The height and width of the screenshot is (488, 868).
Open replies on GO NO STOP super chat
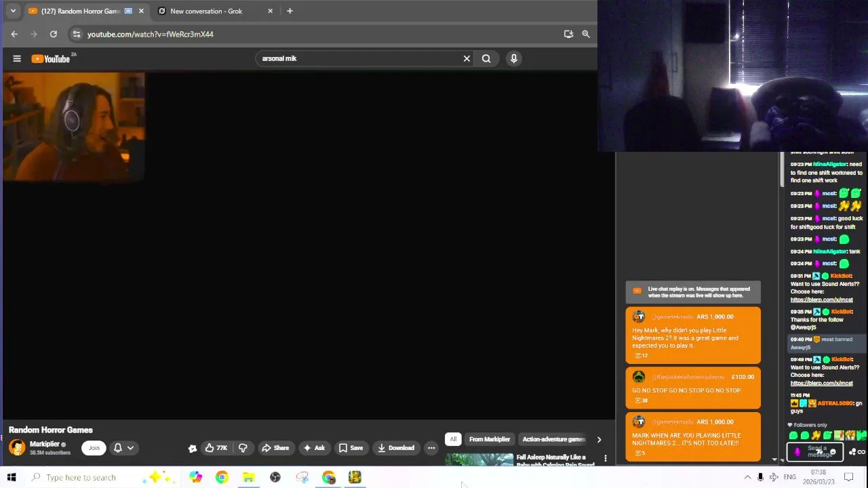coord(640,401)
